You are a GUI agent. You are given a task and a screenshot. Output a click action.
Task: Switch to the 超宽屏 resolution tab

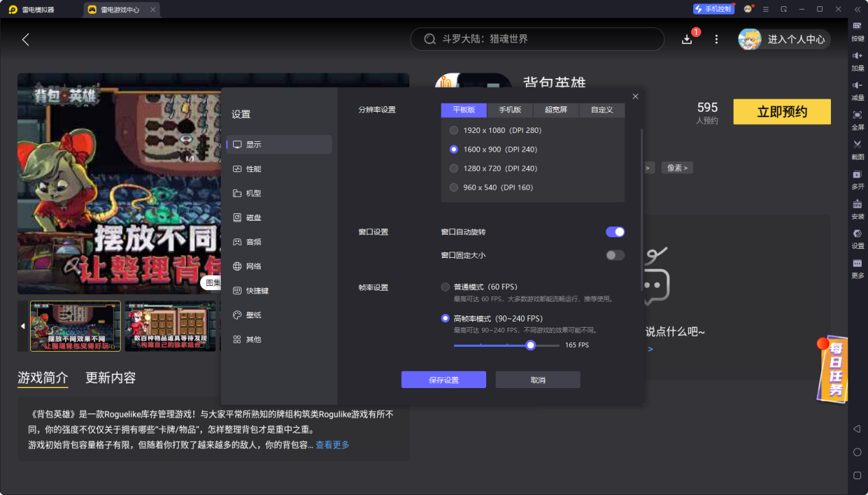[556, 110]
